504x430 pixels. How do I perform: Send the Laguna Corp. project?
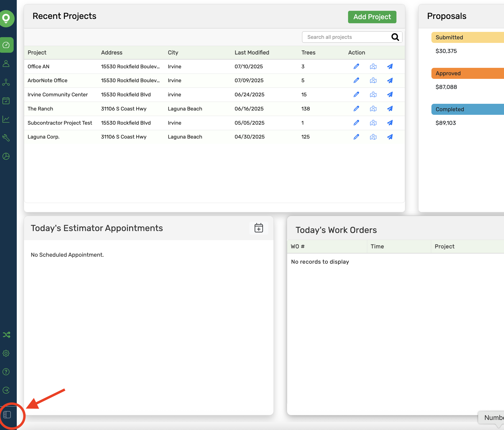[x=390, y=137]
